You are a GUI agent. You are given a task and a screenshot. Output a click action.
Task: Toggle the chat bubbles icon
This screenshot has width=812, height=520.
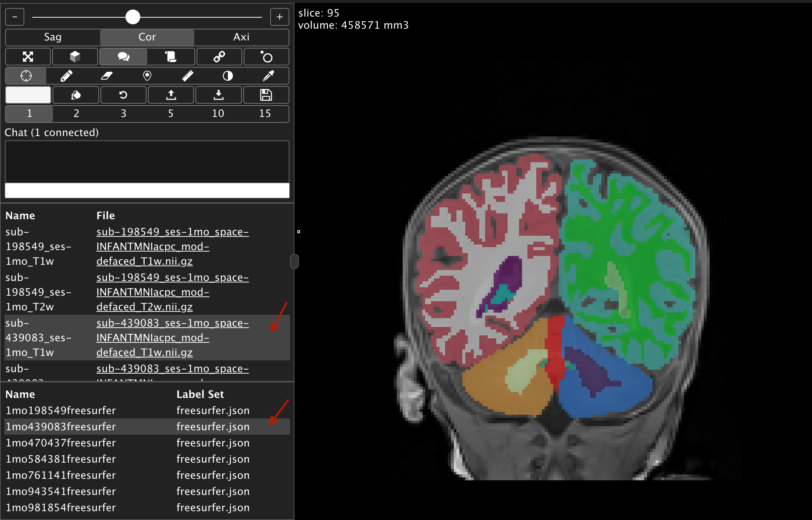123,57
